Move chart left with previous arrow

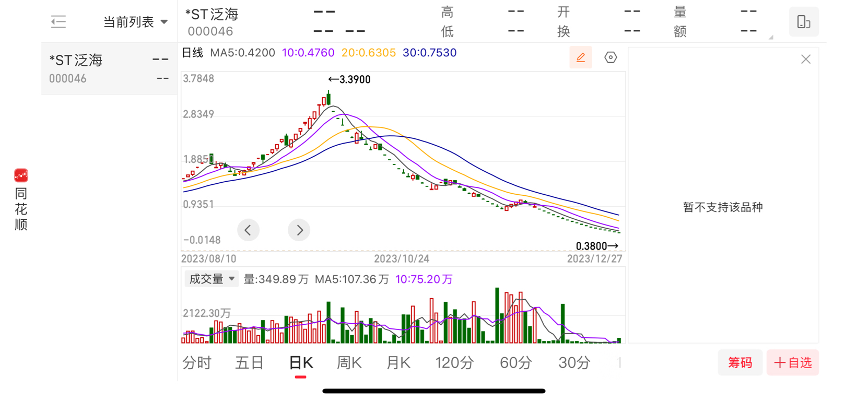pyautogui.click(x=248, y=230)
